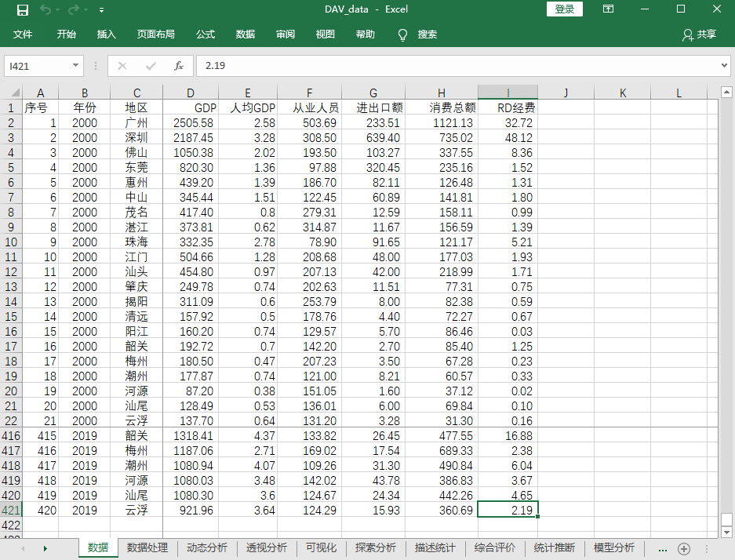The height and width of the screenshot is (560, 735).
Task: Open the 公式 ribbon tab
Action: tap(206, 35)
